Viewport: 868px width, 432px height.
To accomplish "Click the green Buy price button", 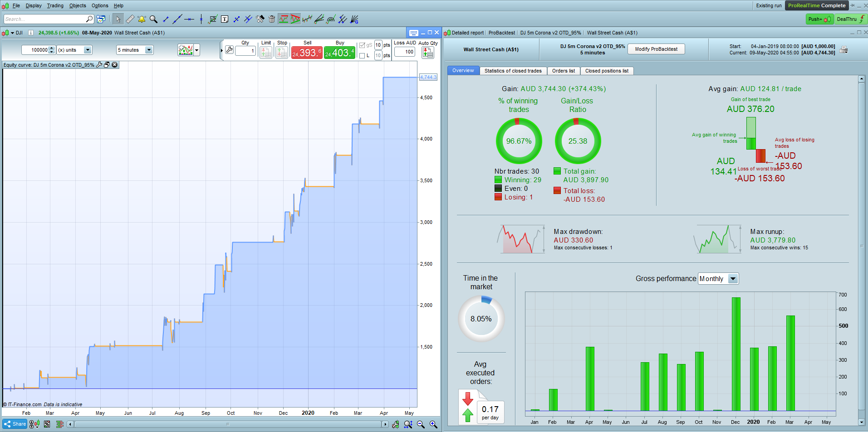I will click(x=339, y=53).
